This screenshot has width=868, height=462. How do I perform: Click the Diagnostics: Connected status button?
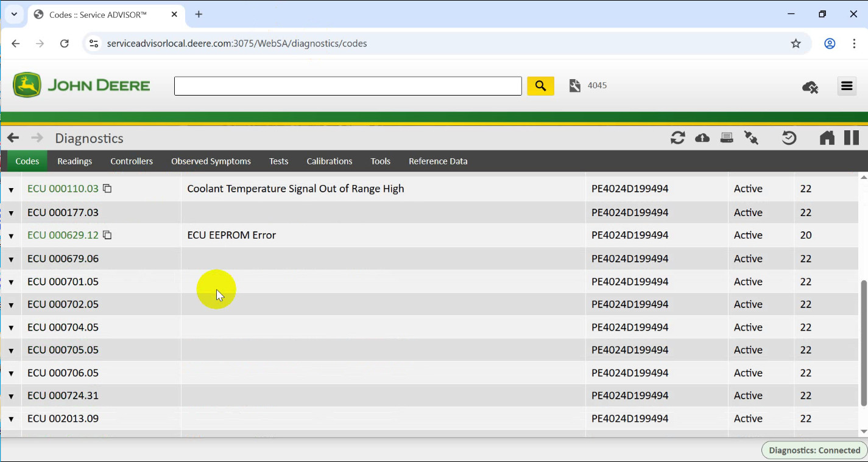point(814,450)
